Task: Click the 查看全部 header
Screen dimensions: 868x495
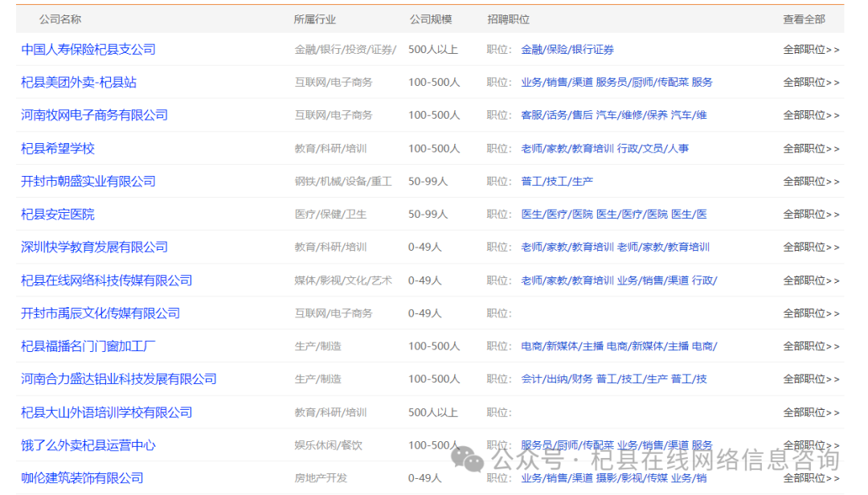Action: (x=804, y=19)
